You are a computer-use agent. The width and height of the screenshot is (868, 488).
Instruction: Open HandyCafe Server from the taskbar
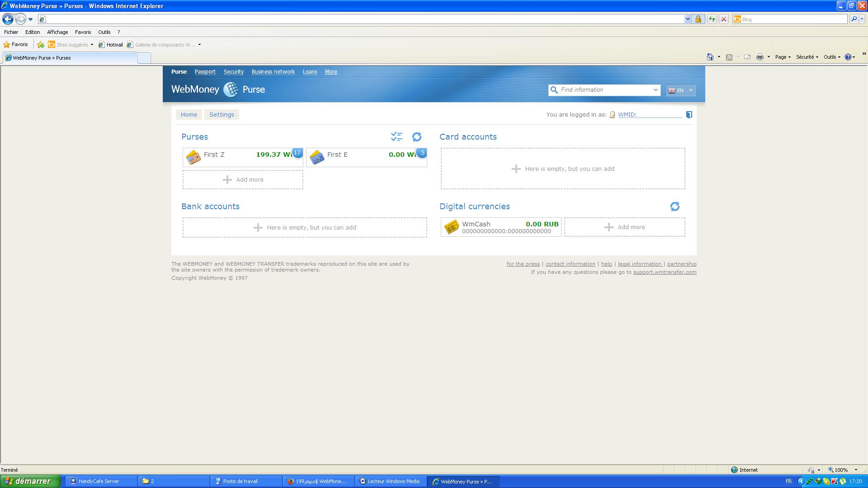tap(99, 481)
